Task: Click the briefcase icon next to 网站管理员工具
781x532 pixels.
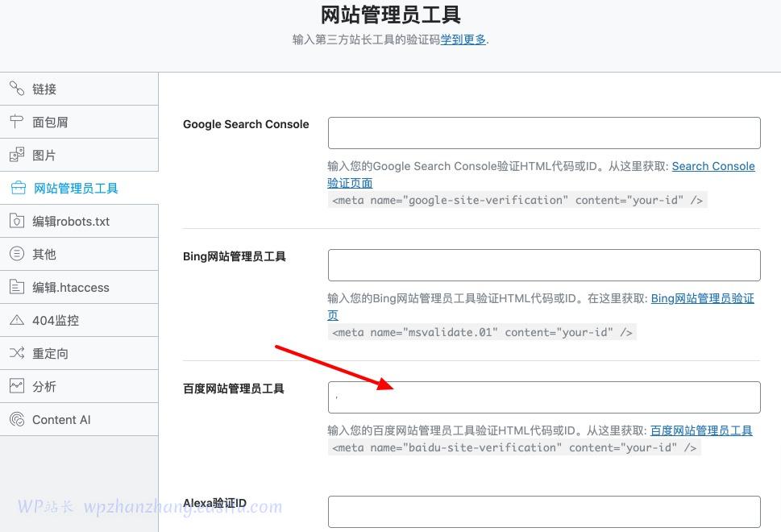Action: [x=17, y=188]
